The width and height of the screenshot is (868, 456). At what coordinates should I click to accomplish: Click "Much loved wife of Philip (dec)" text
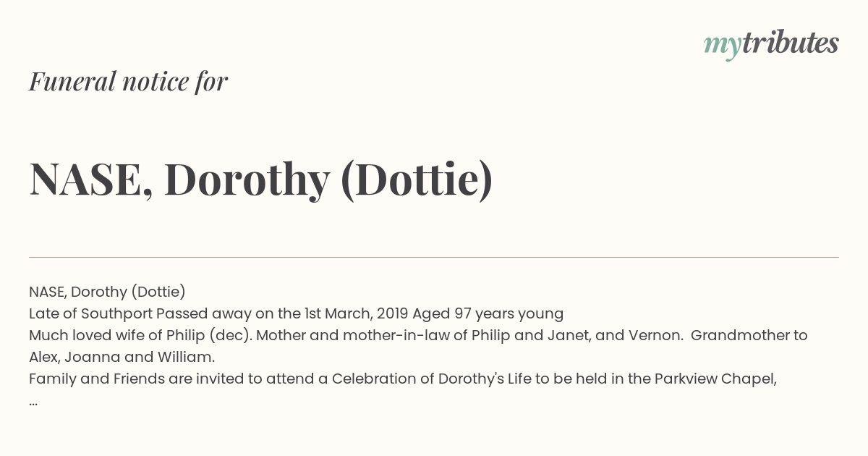tap(140, 335)
